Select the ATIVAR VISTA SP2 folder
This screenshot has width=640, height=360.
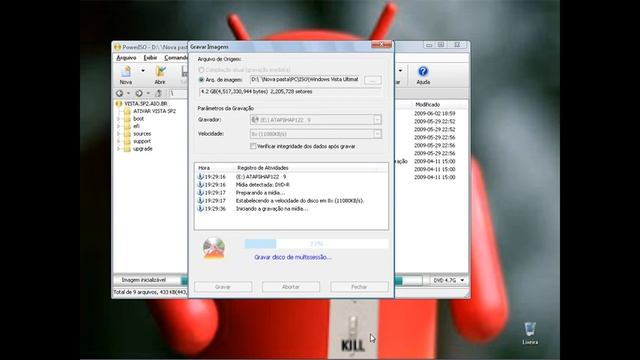click(x=154, y=111)
